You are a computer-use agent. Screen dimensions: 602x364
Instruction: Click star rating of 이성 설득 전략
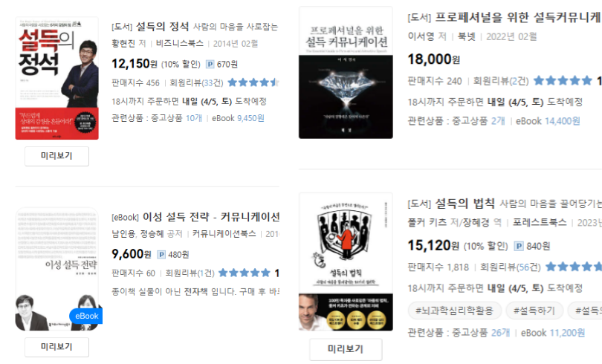pos(245,273)
